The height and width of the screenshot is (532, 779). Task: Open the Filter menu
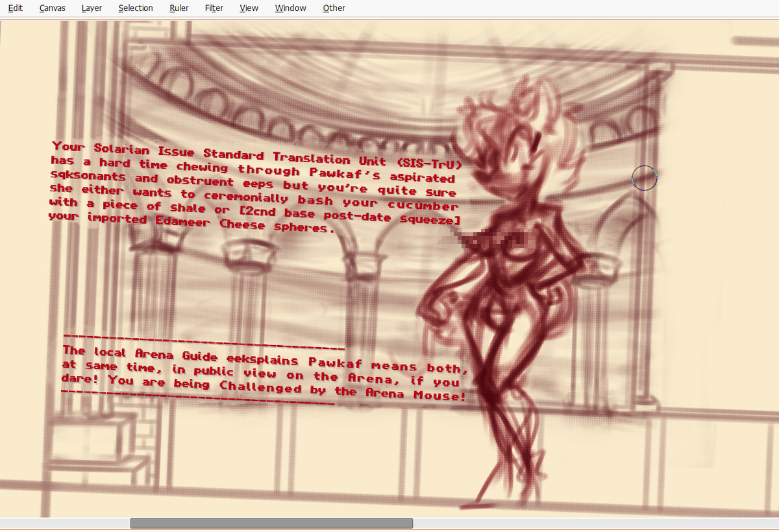[x=214, y=8]
